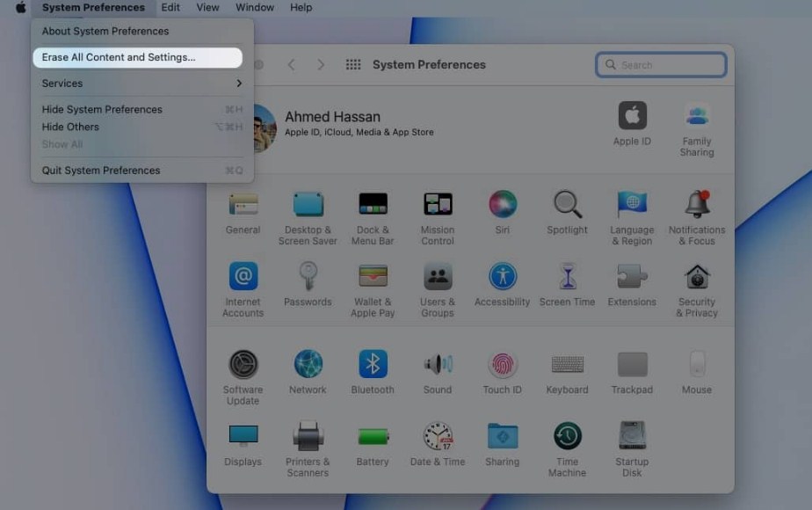Click Ahmed Hassan profile picture
This screenshot has height=510, width=812.
point(265,127)
